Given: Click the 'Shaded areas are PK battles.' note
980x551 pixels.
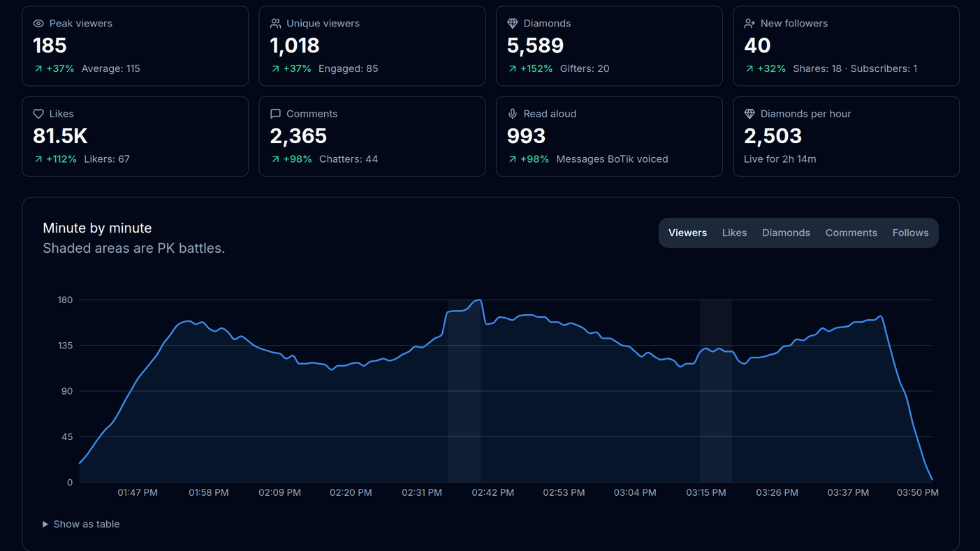Looking at the screenshot, I should click(134, 249).
